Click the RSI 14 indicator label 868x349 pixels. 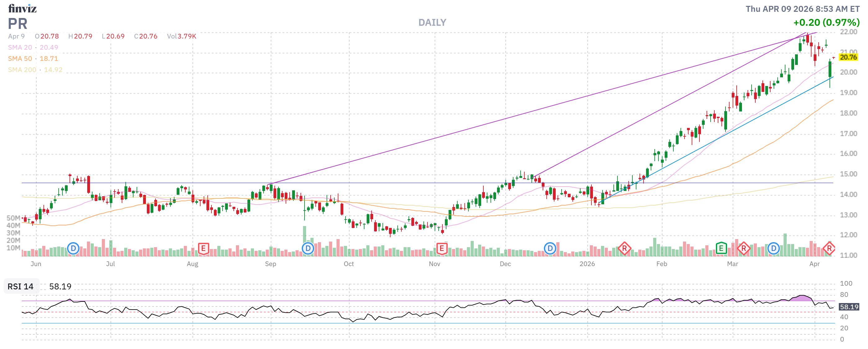[x=20, y=287]
